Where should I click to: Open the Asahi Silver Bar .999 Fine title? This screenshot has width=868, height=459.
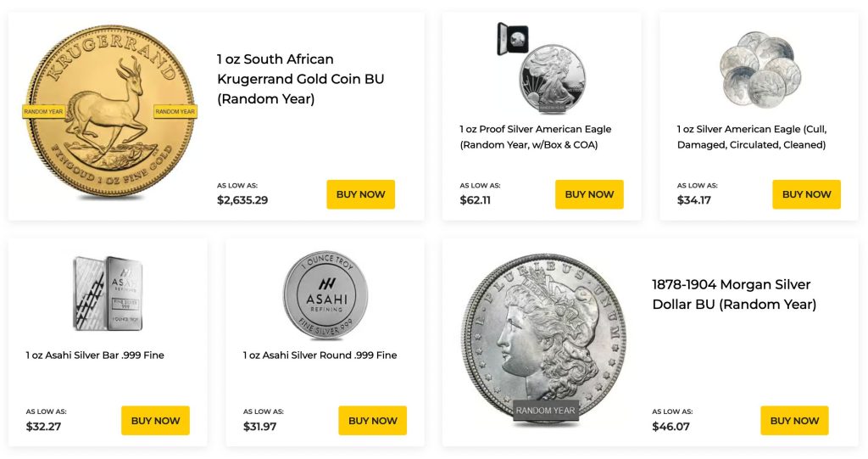95,355
